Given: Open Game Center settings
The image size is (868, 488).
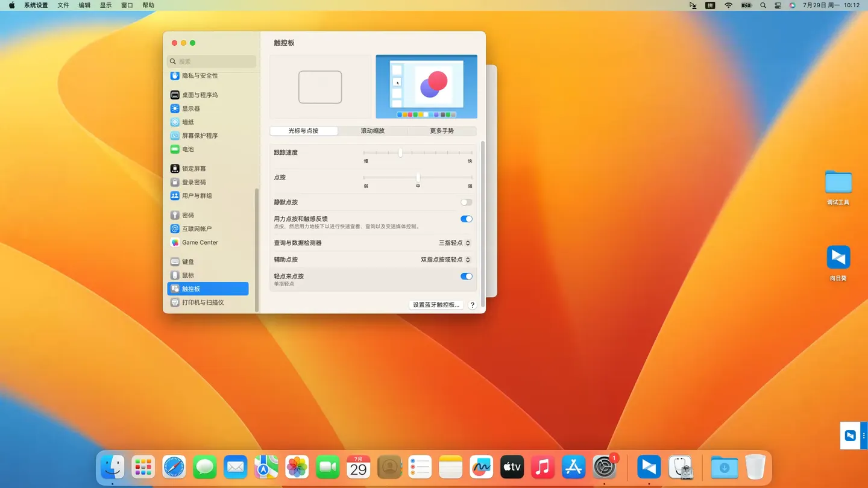Looking at the screenshot, I should [200, 242].
